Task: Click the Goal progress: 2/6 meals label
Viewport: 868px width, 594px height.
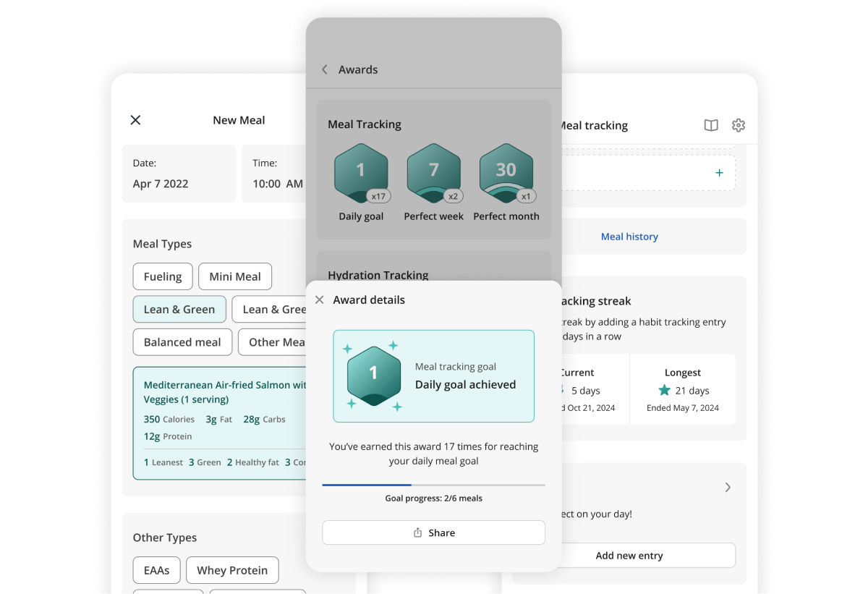Action: coord(433,498)
